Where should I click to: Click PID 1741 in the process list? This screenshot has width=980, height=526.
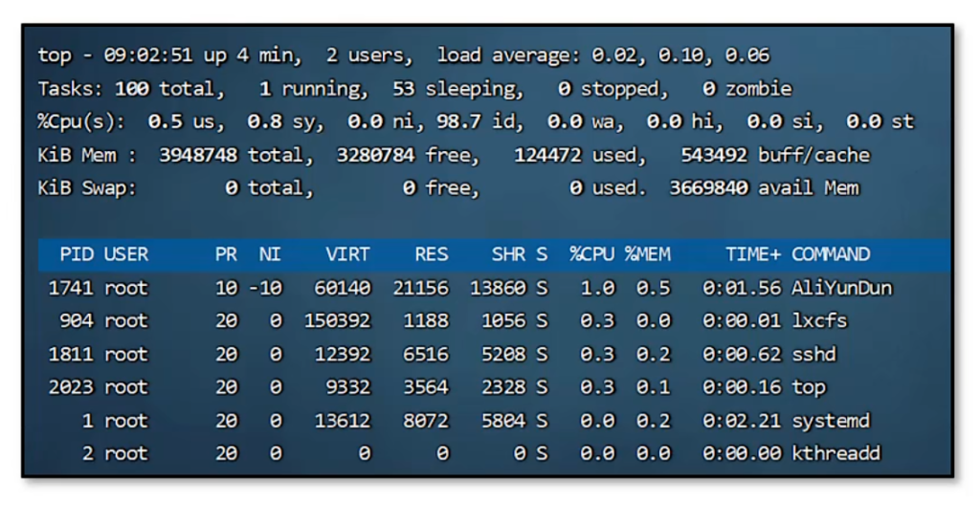tap(71, 288)
